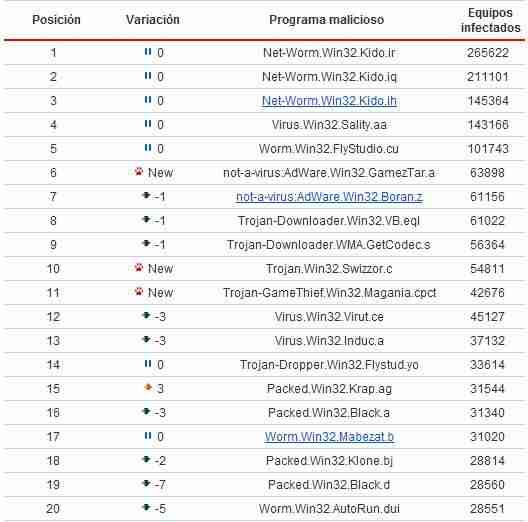Click the Posición column header
This screenshot has height=522, width=528.
[56, 20]
